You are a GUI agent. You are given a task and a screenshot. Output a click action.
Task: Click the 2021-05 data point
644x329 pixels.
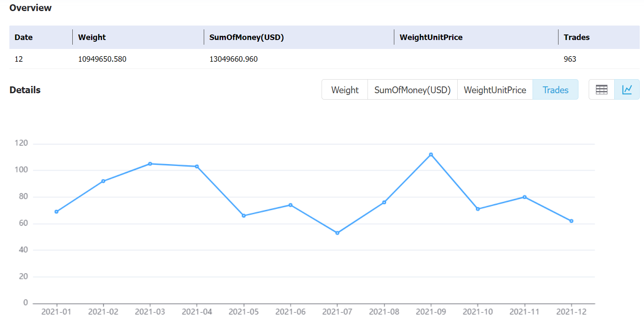click(244, 216)
